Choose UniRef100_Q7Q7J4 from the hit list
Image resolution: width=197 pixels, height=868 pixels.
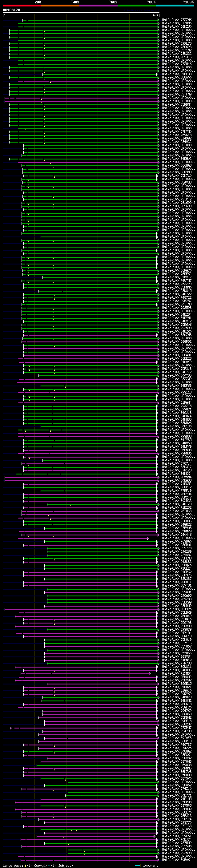coord(177,464)
